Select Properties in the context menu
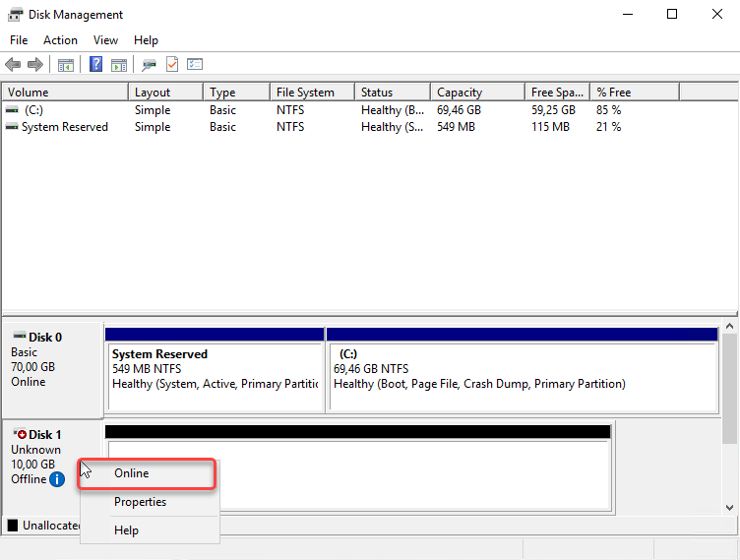This screenshot has width=740, height=560. 140,502
